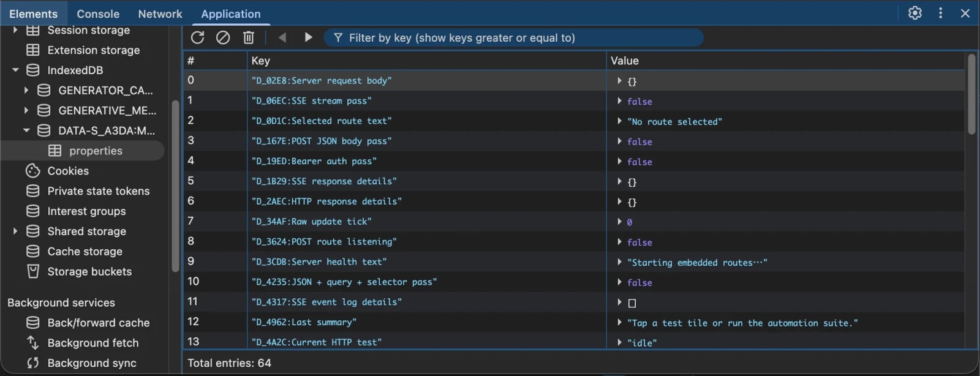980x376 pixels.
Task: Click the Storage buckets icon
Action: click(33, 271)
